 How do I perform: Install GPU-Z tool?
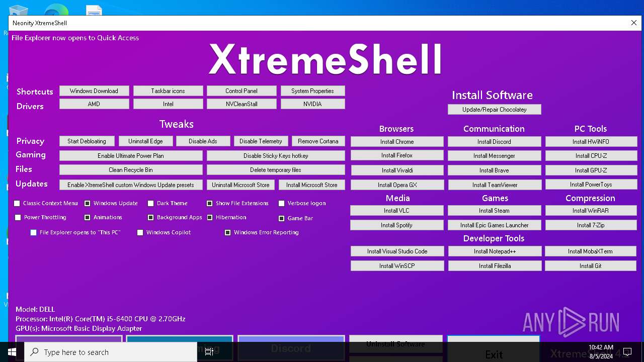591,170
